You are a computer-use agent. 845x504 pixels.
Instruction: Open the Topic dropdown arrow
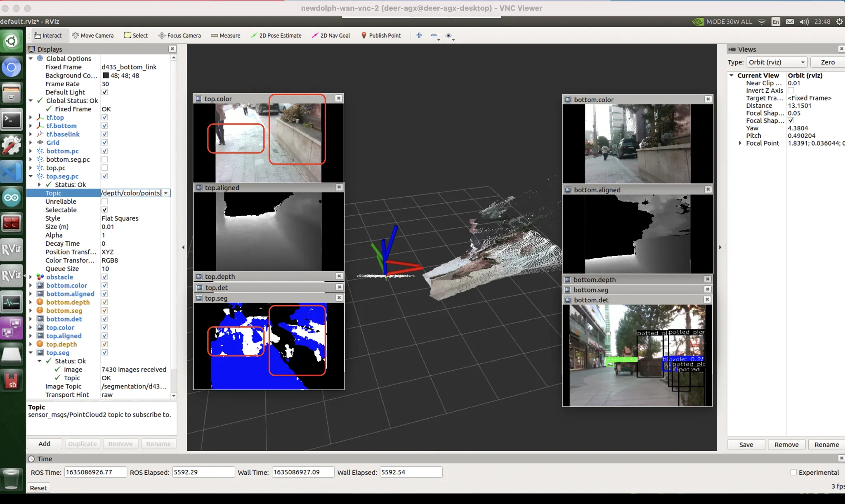click(x=166, y=193)
